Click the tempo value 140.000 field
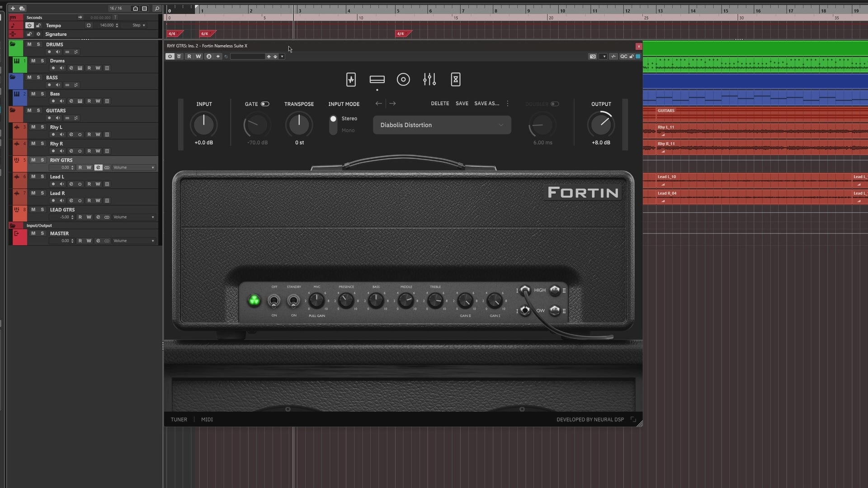This screenshot has height=488, width=868. coord(107,25)
